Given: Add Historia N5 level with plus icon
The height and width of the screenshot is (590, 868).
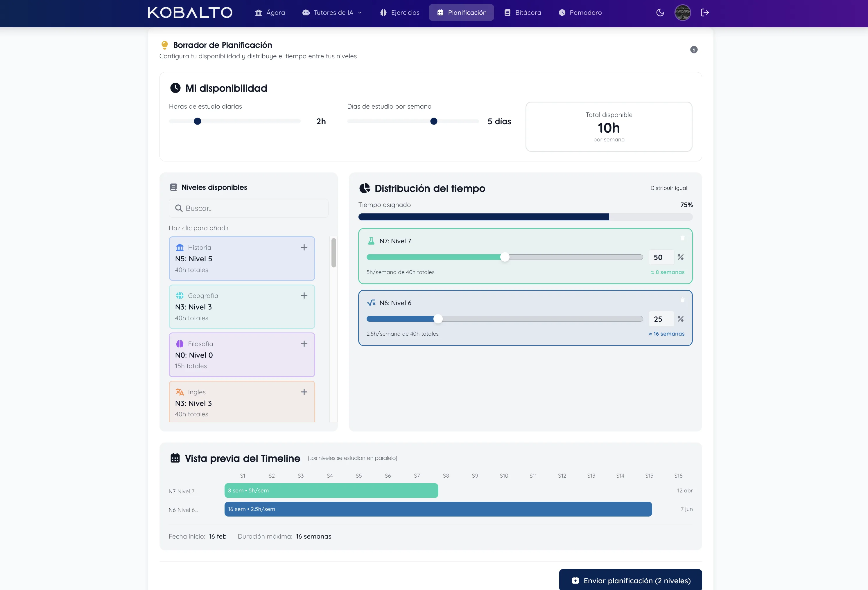Looking at the screenshot, I should (304, 247).
